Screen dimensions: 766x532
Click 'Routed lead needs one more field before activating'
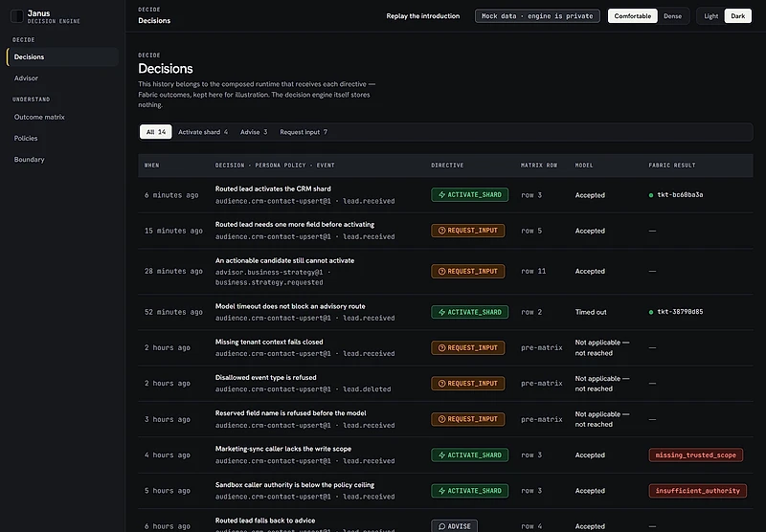295,225
